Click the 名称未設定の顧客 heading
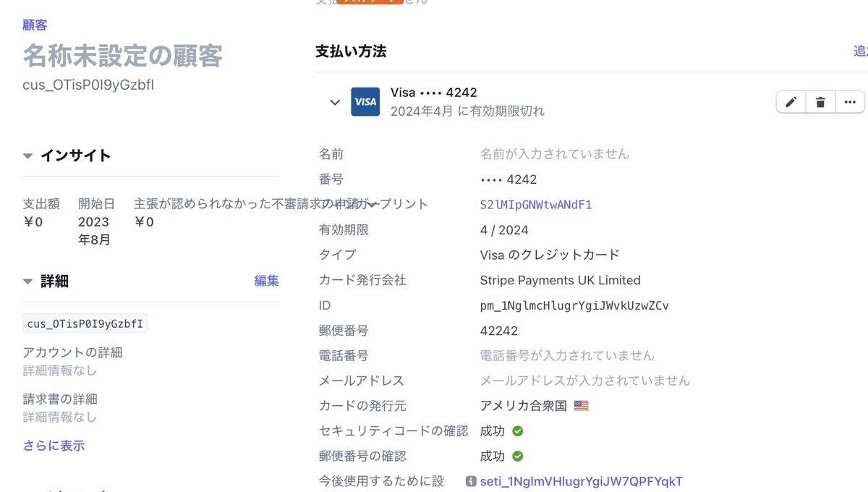 (123, 56)
